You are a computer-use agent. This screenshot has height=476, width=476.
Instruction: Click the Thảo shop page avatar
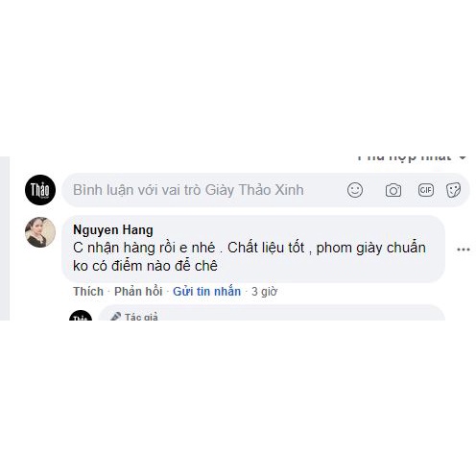pyautogui.click(x=40, y=190)
